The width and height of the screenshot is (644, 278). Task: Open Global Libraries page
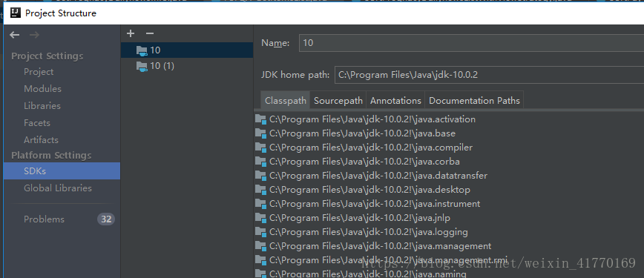point(58,188)
